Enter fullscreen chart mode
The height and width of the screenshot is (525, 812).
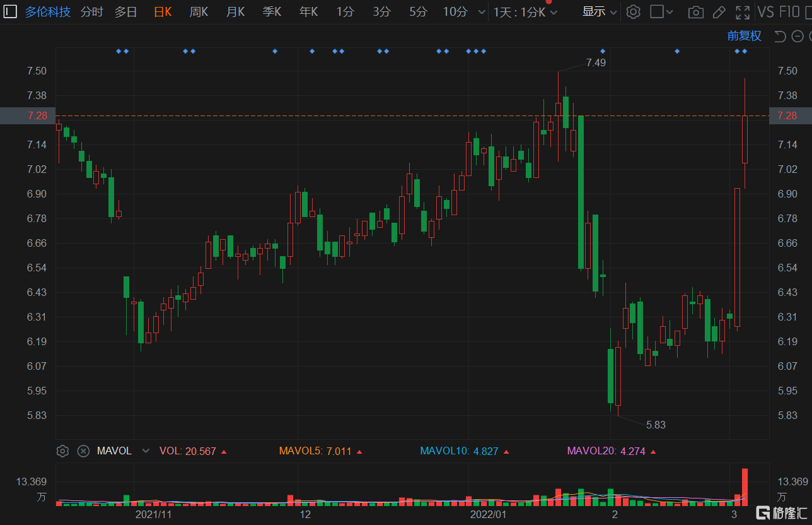click(x=743, y=12)
